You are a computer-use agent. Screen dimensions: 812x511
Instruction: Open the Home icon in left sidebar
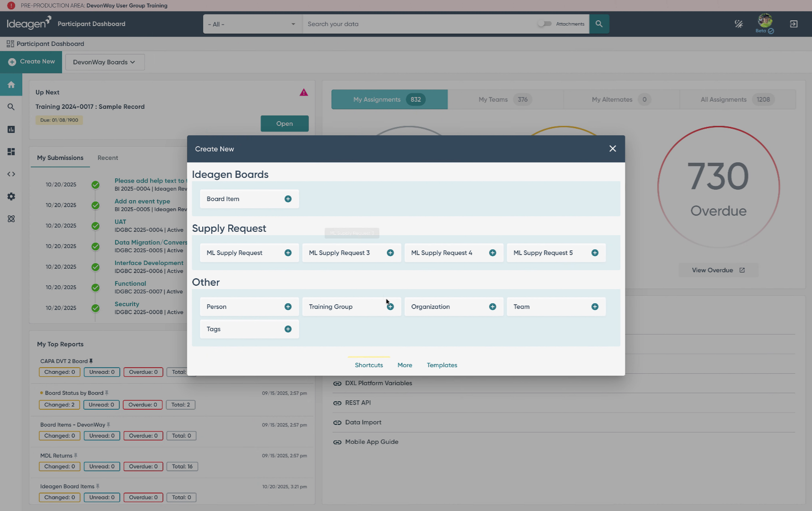pos(11,85)
